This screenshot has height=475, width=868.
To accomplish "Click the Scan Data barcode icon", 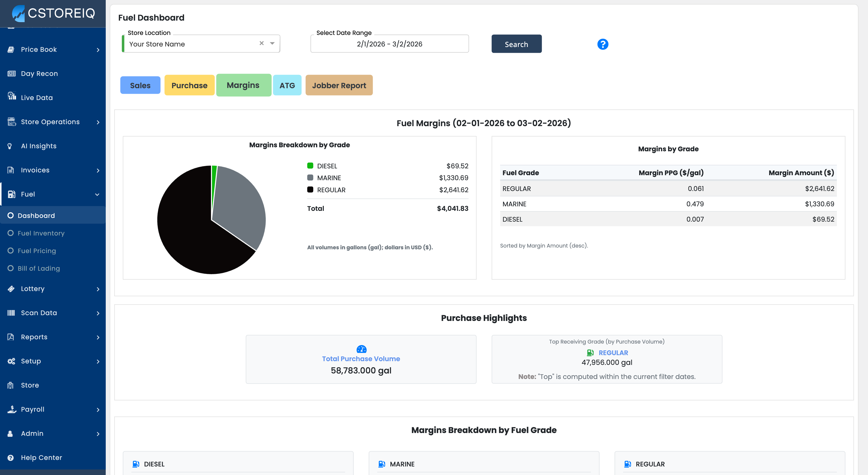I will [11, 313].
